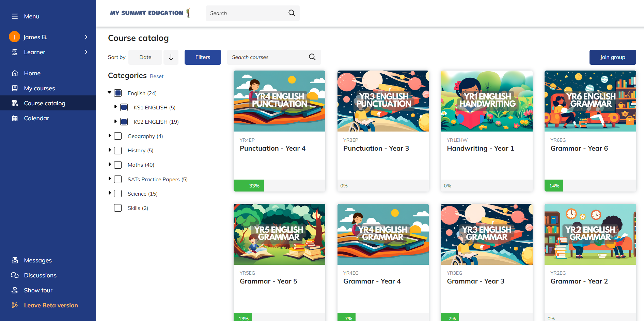Open Discussions in sidebar

pyautogui.click(x=48, y=275)
